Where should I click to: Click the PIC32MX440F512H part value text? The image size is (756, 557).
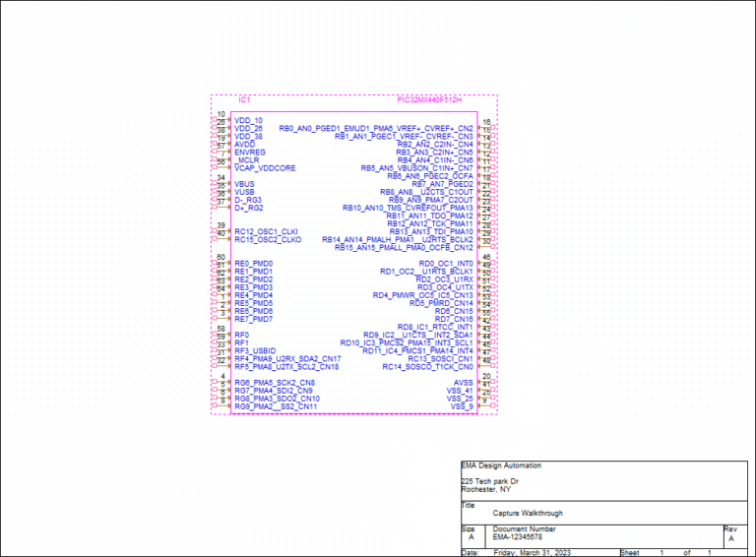tap(429, 99)
